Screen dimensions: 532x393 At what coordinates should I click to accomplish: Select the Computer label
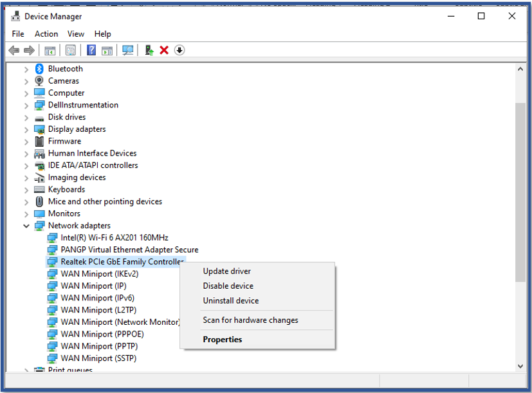click(66, 93)
